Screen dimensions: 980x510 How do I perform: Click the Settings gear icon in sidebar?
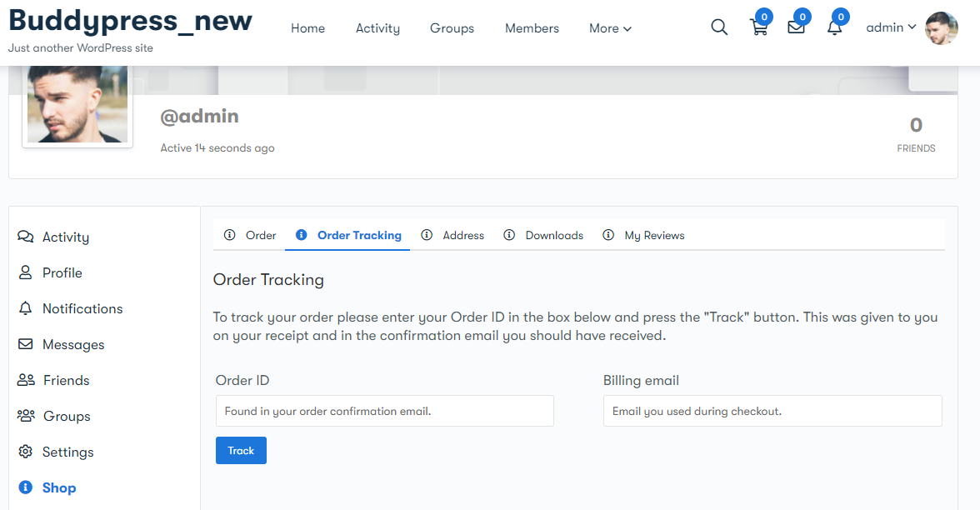(26, 452)
